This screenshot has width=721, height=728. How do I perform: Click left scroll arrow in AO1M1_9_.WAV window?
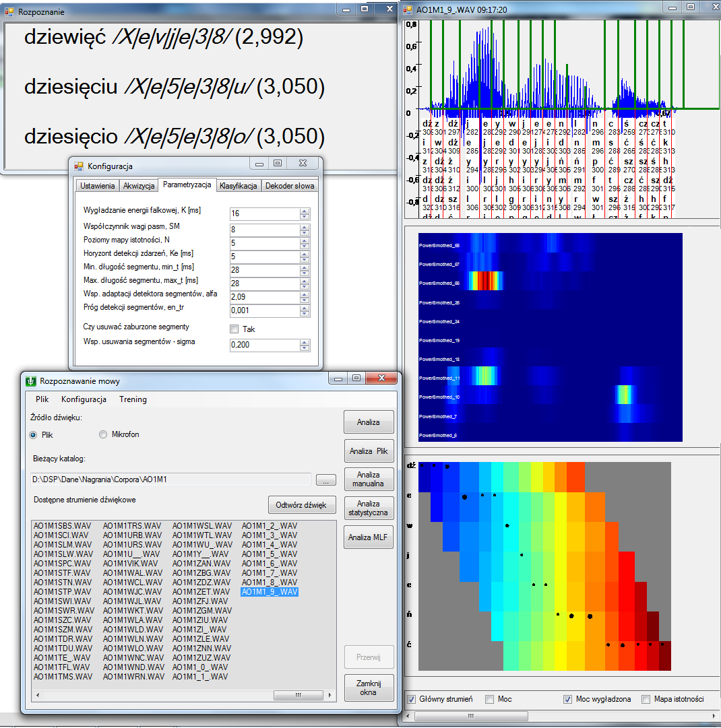click(x=408, y=716)
